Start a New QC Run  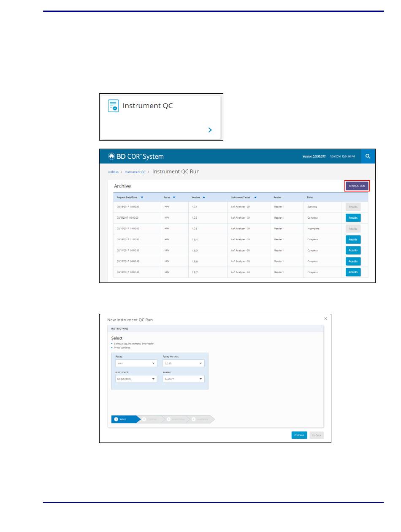357,186
